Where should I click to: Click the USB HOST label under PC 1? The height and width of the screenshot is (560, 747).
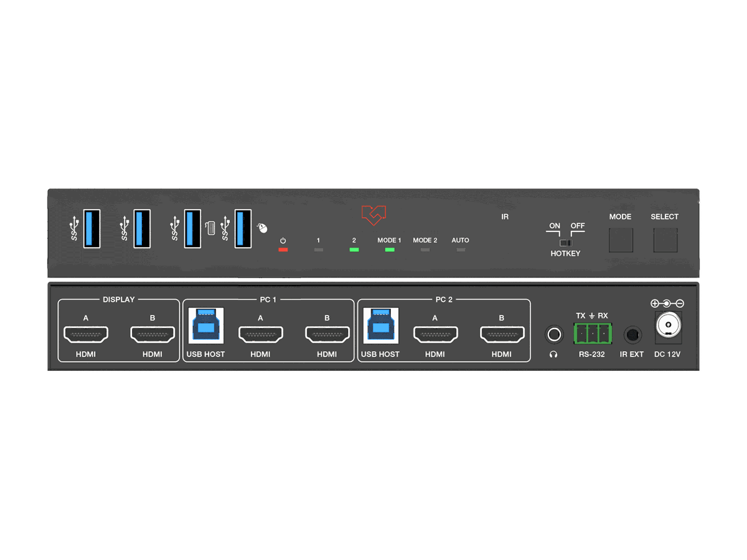pos(205,354)
